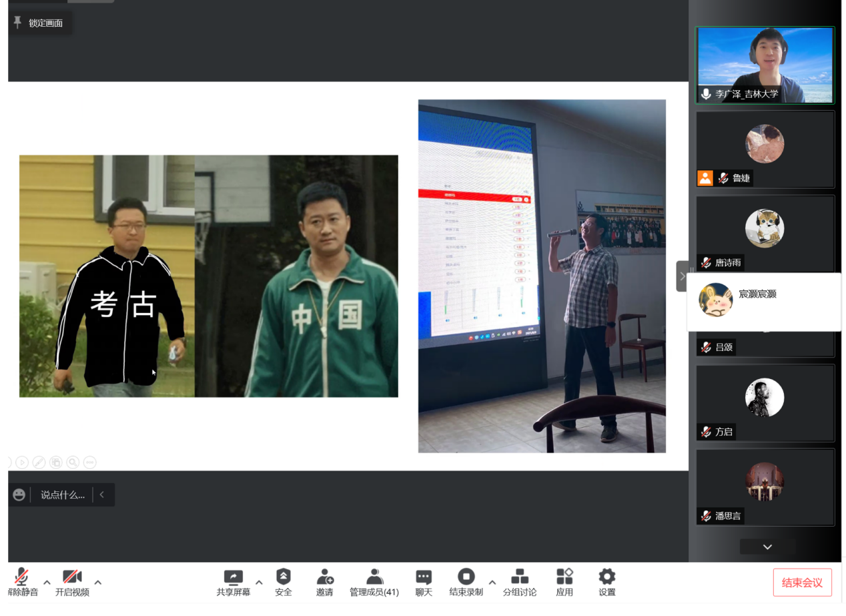846x616 pixels.
Task: Click the Invite (邀请) icon
Action: click(x=324, y=577)
